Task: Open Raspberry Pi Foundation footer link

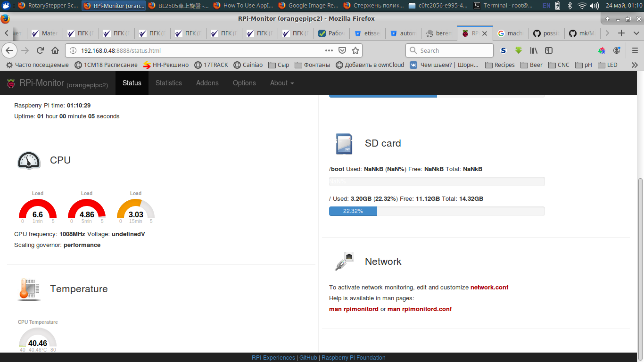Action: coord(354,358)
